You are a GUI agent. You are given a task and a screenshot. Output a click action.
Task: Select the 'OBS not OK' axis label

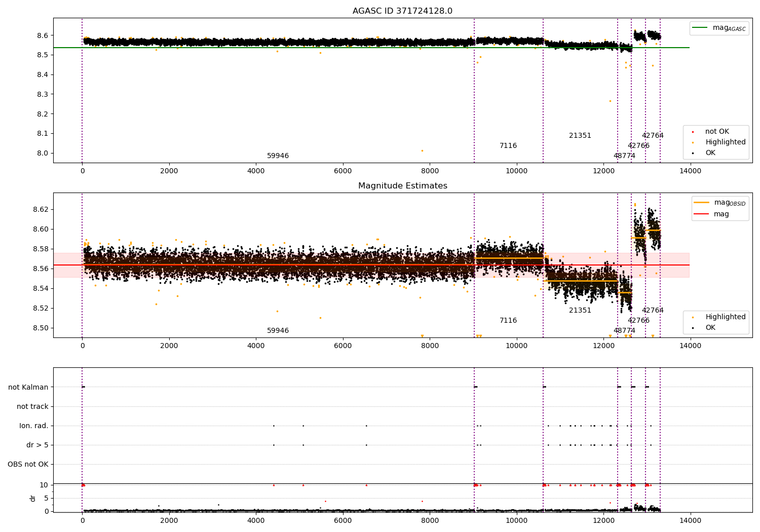click(x=28, y=464)
